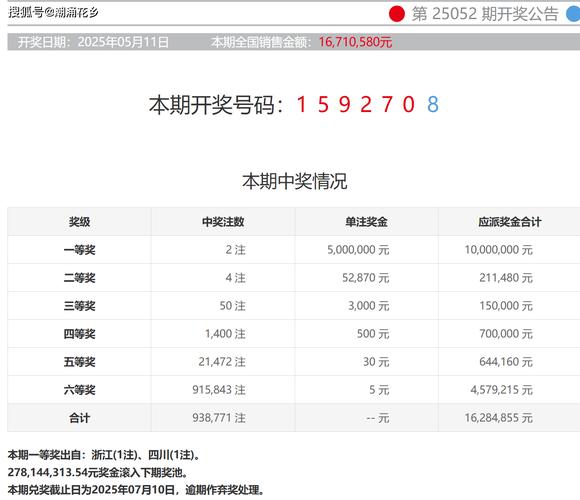Click the 应派奖金合计 column header
Viewport: 580px width, 500px height.
(510, 222)
